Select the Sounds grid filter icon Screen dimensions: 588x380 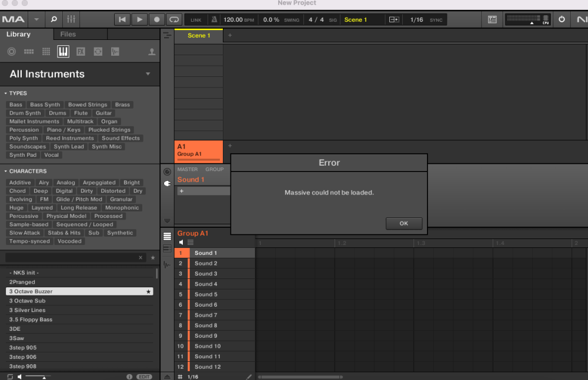coord(46,52)
